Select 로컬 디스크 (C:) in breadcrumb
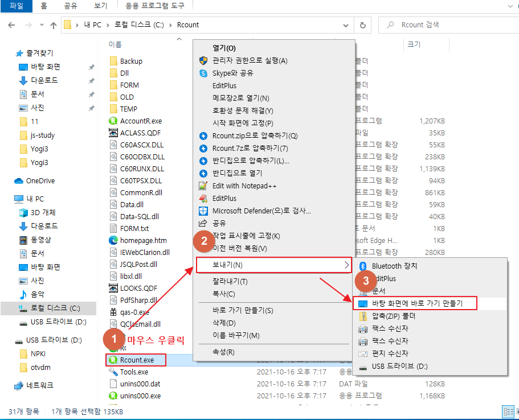The image size is (519, 420). coord(139,25)
